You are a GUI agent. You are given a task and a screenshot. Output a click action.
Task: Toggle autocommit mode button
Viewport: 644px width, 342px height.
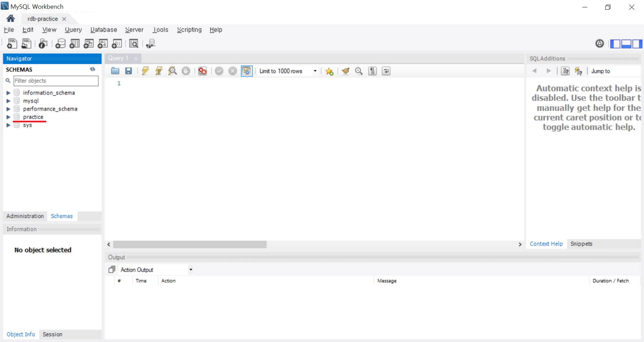tap(247, 71)
